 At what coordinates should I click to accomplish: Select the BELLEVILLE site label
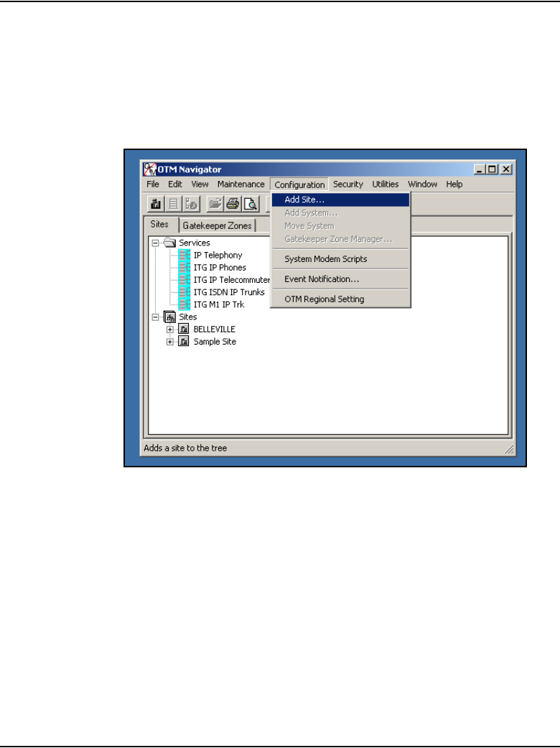[x=214, y=329]
